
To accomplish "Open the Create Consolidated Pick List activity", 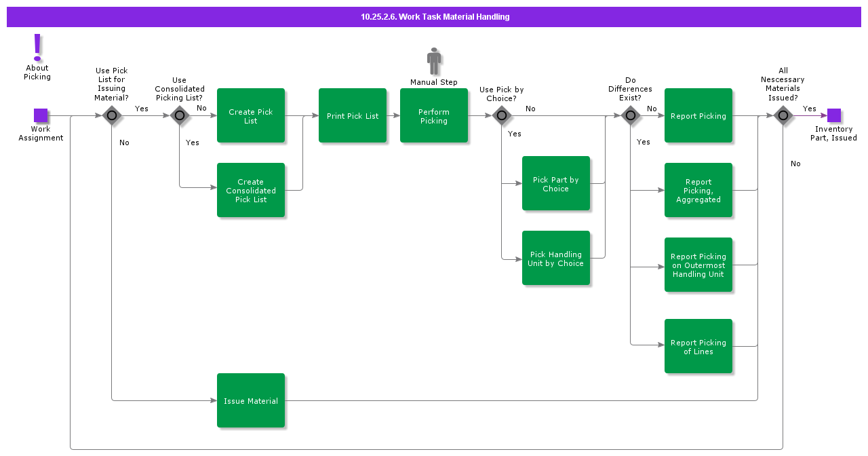I will coord(251,190).
